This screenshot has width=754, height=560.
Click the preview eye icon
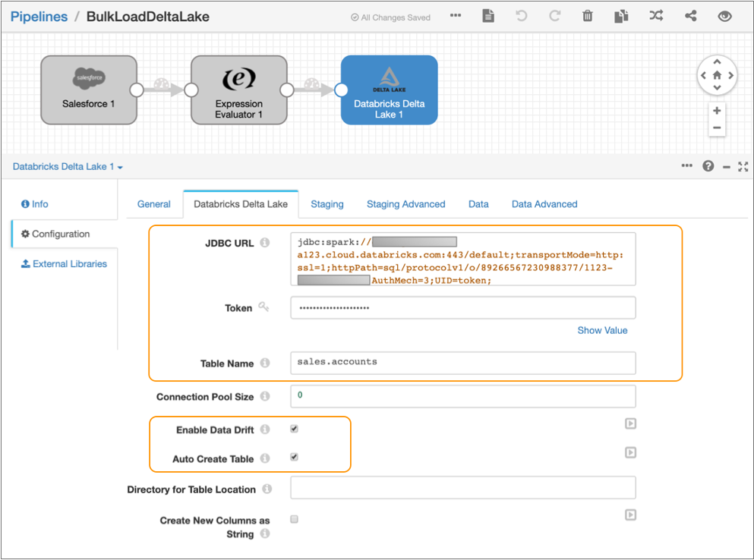[725, 16]
